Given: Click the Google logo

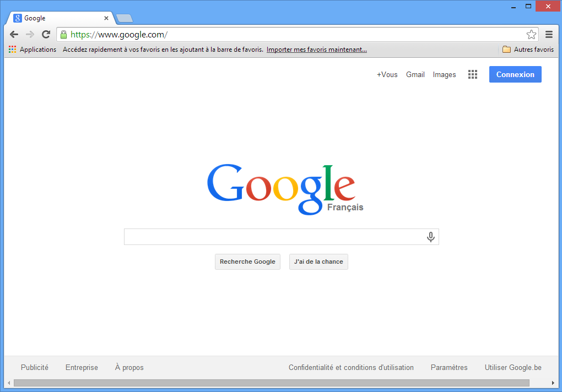Looking at the screenshot, I should pos(282,189).
